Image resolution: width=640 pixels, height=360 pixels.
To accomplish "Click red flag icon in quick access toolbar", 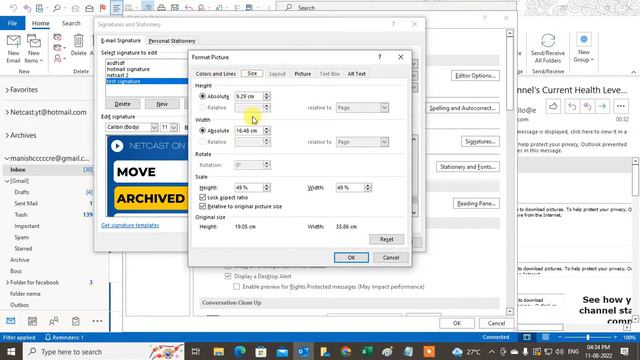I will tap(103, 8).
